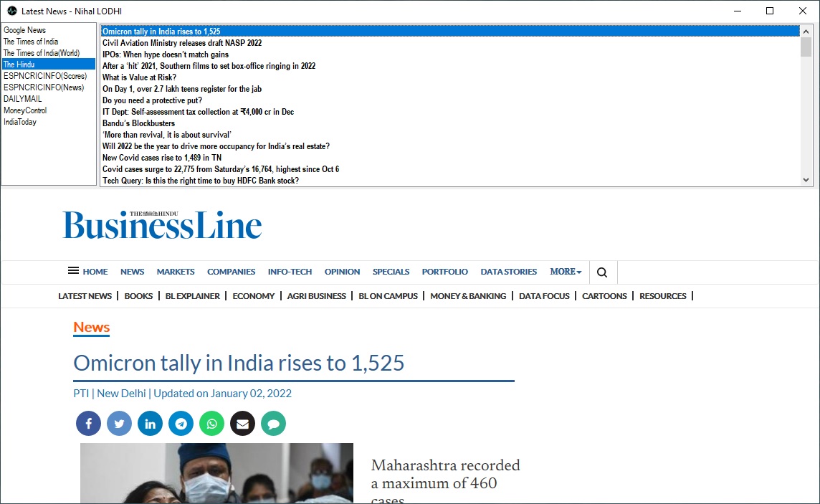Click the orange News section heading

[x=92, y=328]
